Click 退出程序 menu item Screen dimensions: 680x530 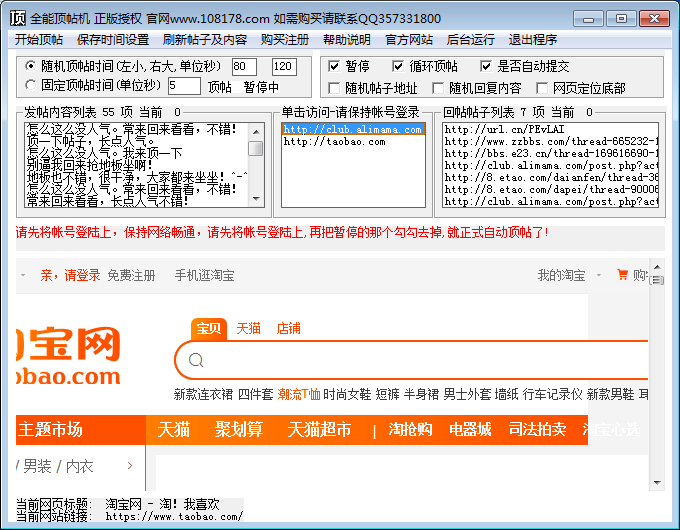pos(533,40)
